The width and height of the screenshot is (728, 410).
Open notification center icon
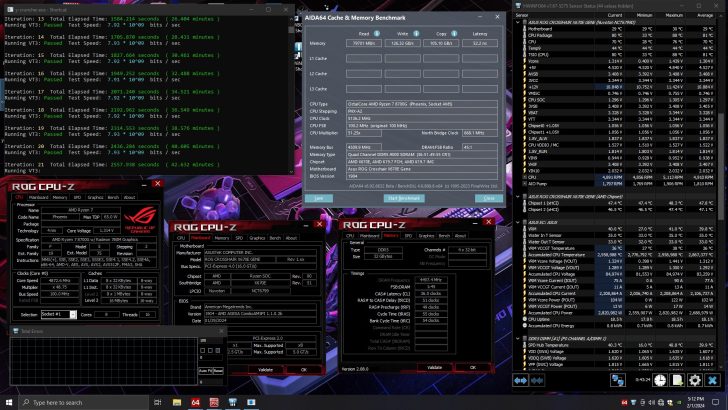(715, 402)
